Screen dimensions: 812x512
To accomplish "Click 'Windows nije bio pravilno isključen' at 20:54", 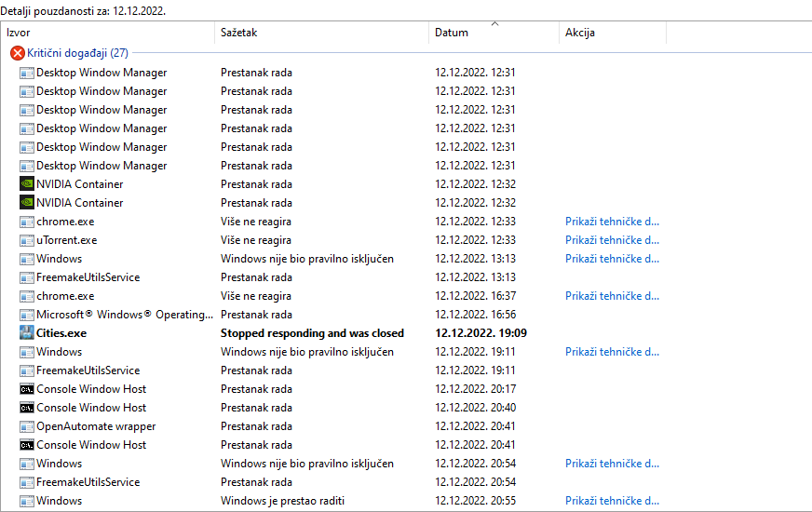I will (307, 464).
